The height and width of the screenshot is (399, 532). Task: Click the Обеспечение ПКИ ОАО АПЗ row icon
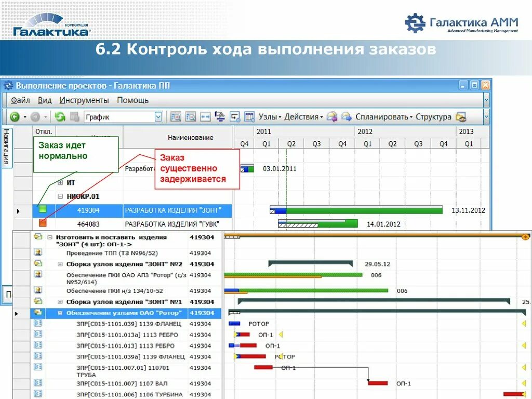(38, 274)
